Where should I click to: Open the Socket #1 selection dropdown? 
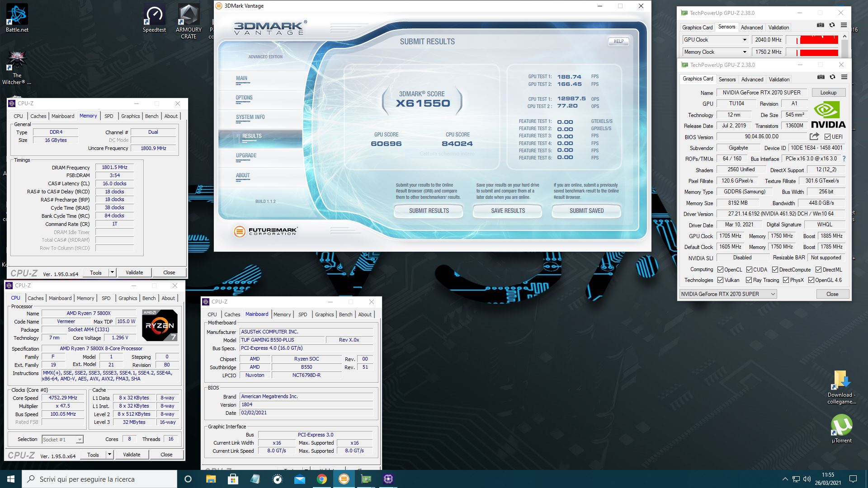tap(62, 440)
